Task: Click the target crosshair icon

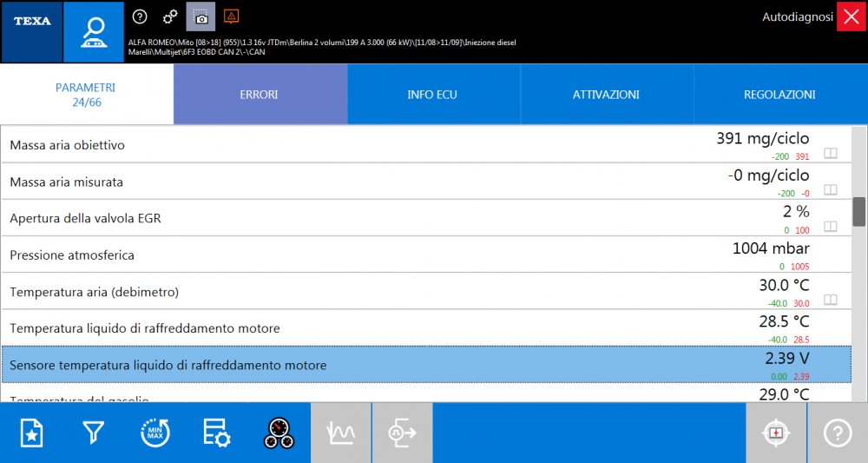Action: click(x=776, y=433)
